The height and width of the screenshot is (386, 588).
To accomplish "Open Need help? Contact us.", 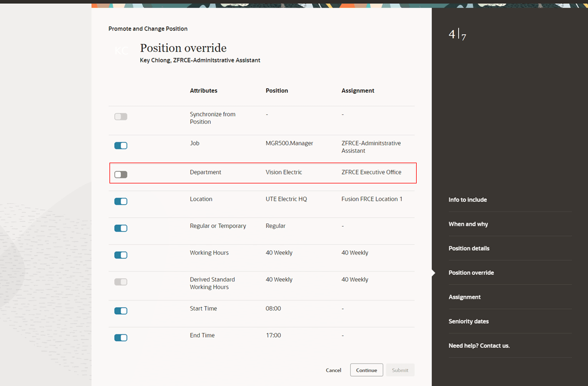I will pos(479,346).
